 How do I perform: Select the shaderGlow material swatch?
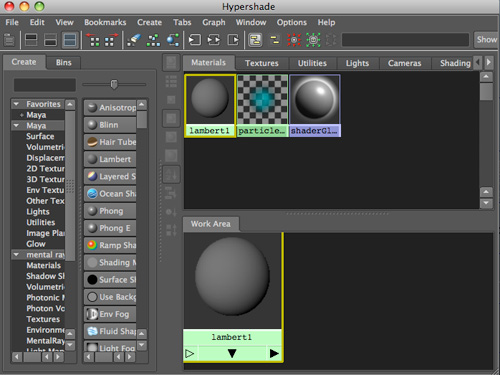pos(315,105)
